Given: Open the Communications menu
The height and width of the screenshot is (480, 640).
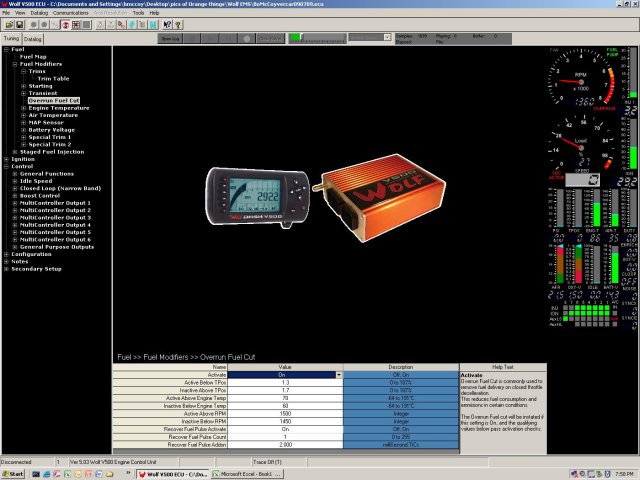Looking at the screenshot, I should (70, 13).
